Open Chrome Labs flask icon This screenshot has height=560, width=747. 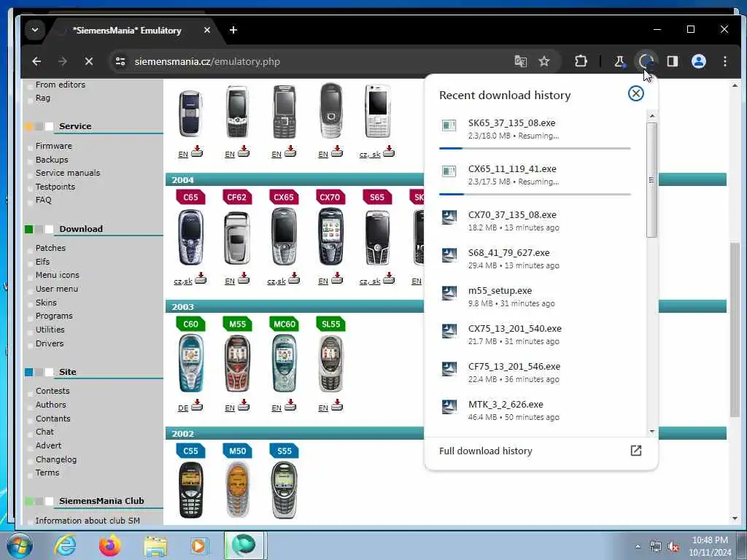(x=619, y=61)
